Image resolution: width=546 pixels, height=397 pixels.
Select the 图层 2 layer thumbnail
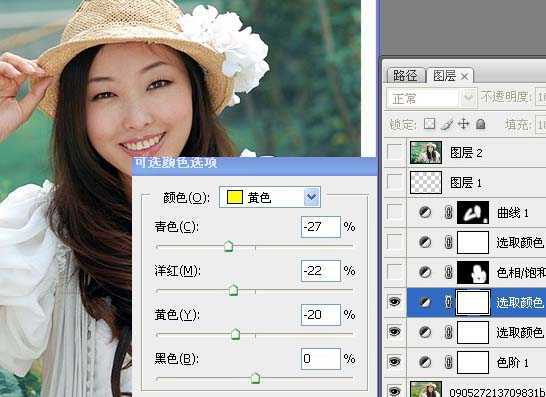coord(426,153)
